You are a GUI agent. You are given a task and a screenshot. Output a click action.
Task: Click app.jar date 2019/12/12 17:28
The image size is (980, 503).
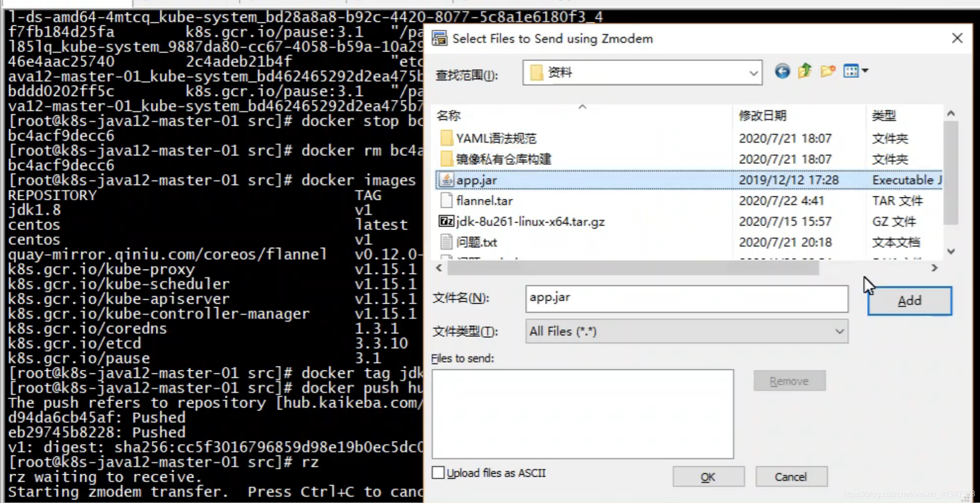point(789,180)
